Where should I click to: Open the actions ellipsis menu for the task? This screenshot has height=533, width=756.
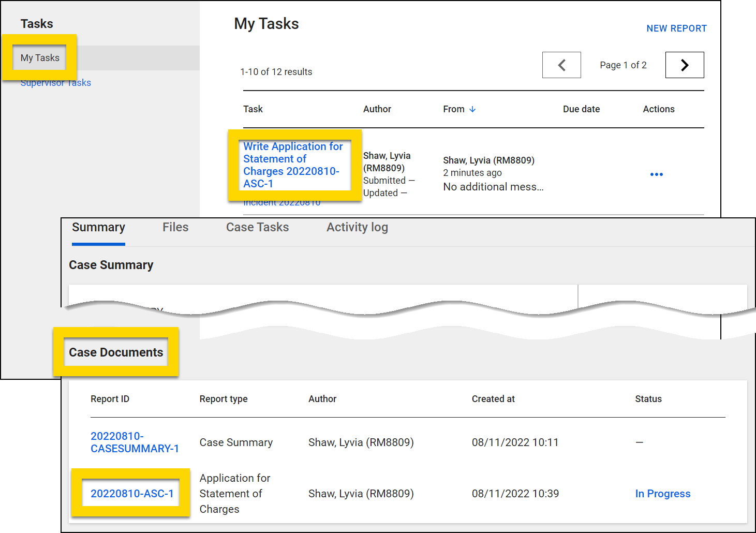coord(656,174)
